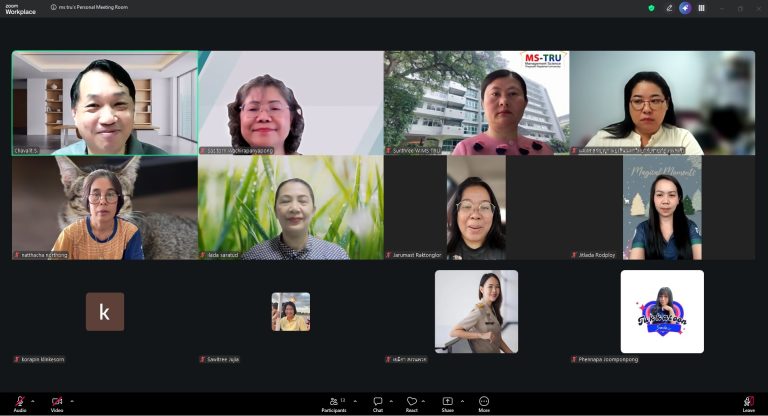
Task: Open the AI Companion sparkle icon
Action: click(x=685, y=8)
